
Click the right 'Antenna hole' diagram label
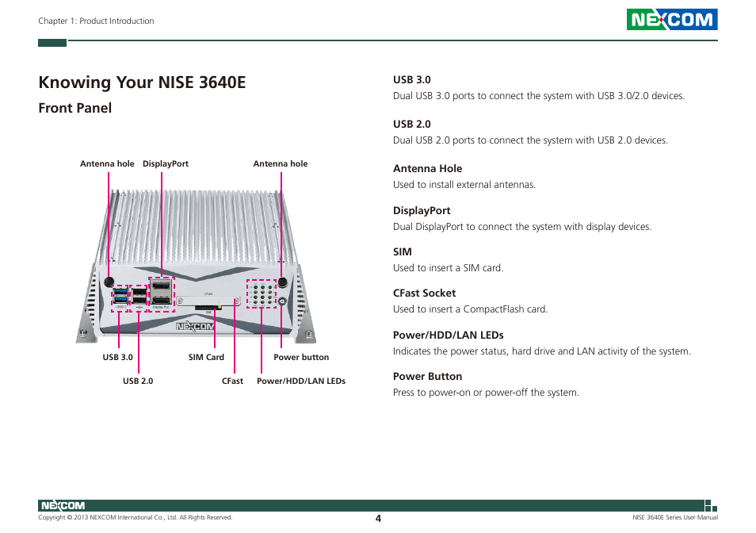[281, 164]
